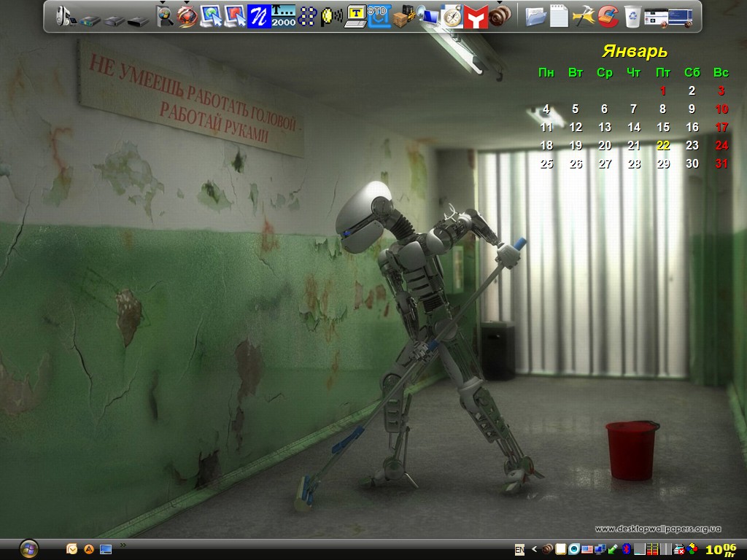Open the blue folder in the dock
The height and width of the screenshot is (560, 747).
[x=535, y=16]
